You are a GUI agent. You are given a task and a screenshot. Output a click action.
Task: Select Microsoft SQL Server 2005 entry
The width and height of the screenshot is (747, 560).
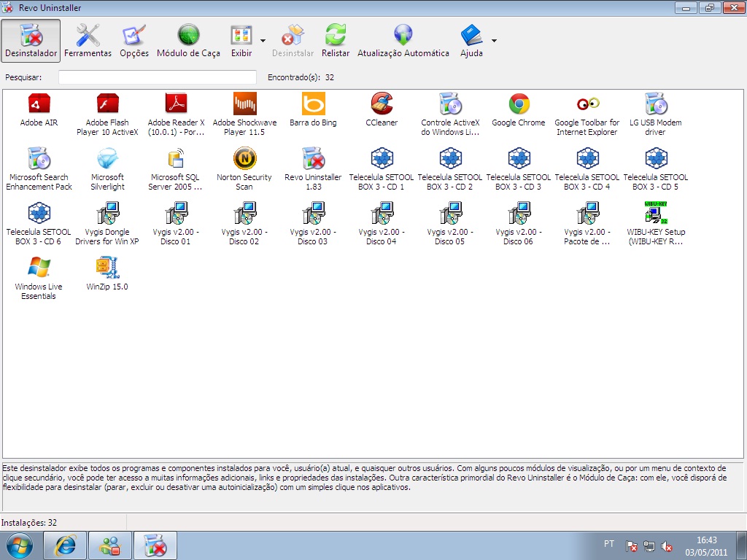176,169
